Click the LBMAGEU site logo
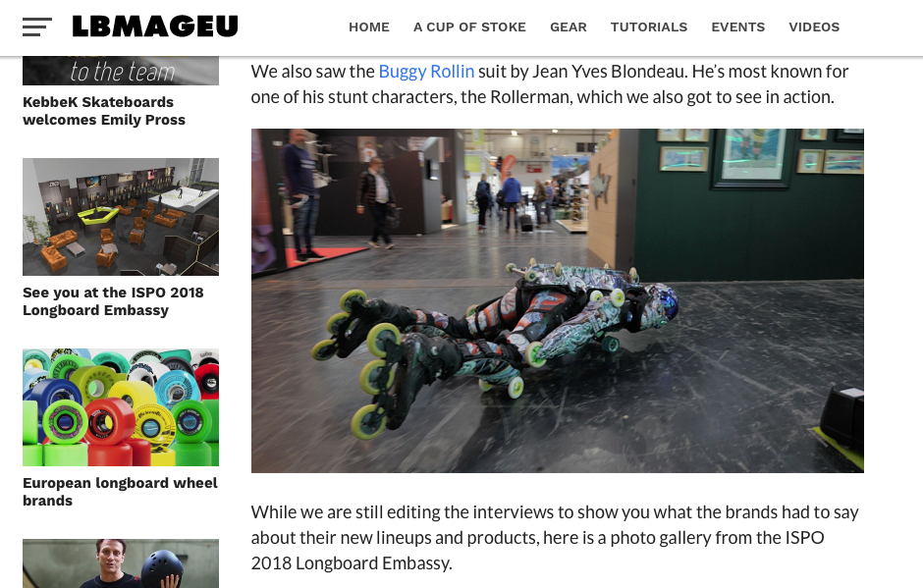Screen dimensions: 923x588 pos(155,27)
